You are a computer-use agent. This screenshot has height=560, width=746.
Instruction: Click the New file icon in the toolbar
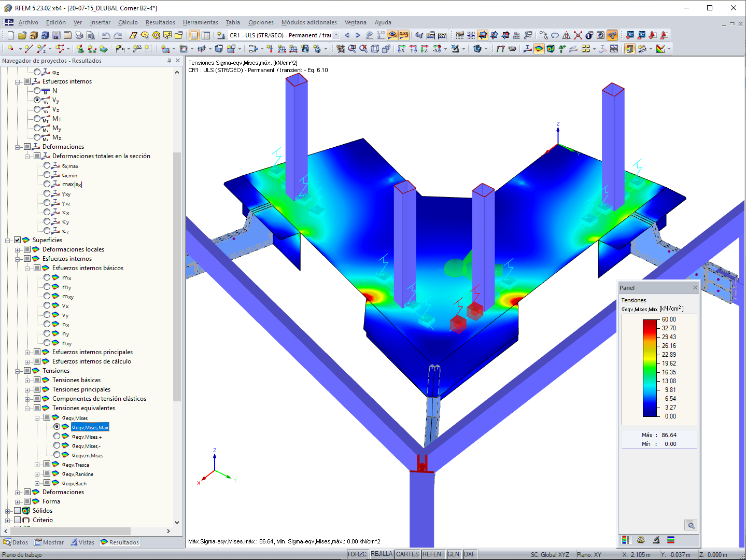pyautogui.click(x=11, y=35)
